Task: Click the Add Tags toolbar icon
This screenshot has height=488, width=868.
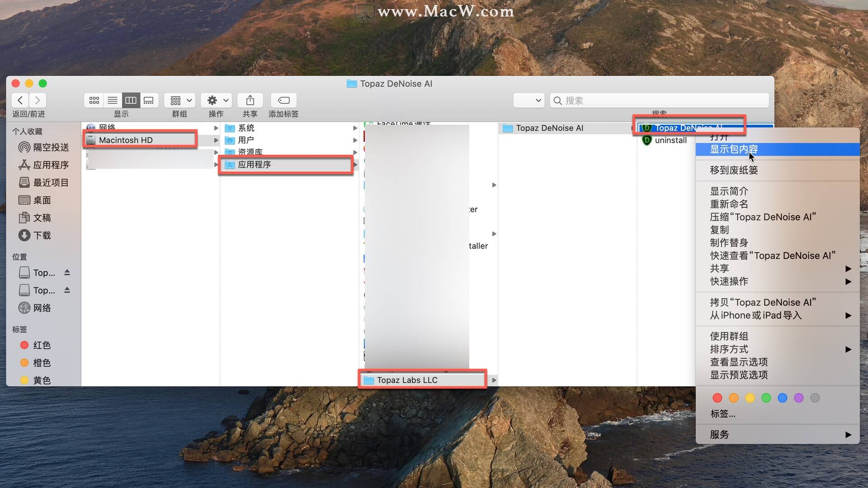Action: pyautogui.click(x=283, y=100)
